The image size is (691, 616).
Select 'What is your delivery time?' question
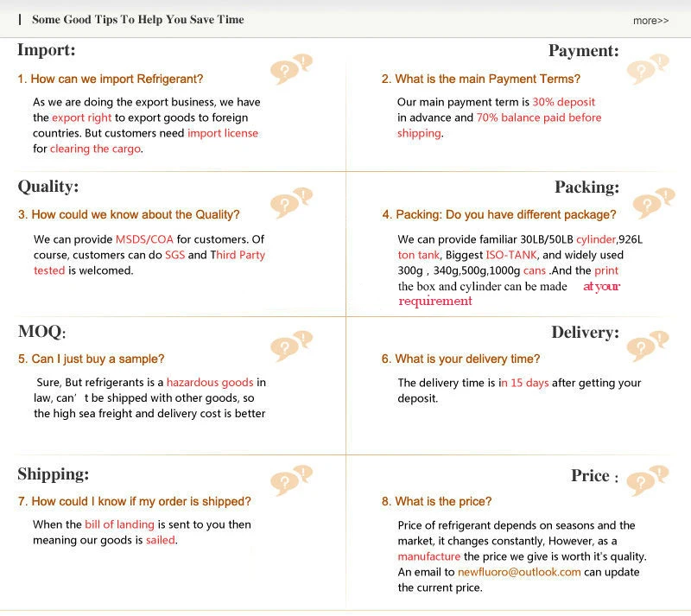pos(460,359)
